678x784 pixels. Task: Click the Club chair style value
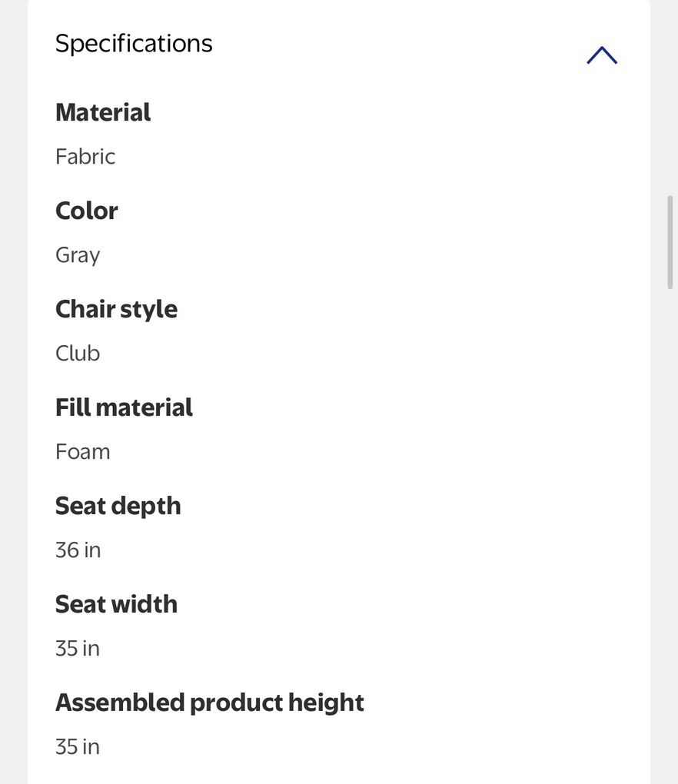[78, 354]
